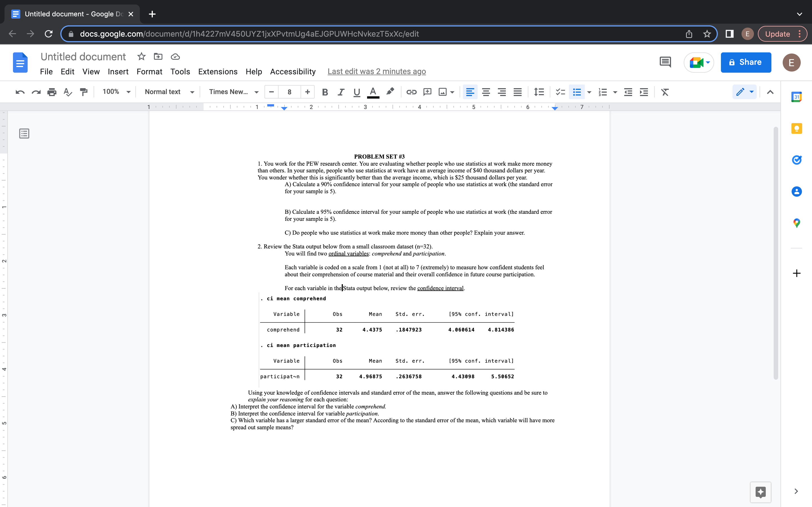Open spelling and grammar check
Image resolution: width=812 pixels, height=507 pixels.
(68, 92)
